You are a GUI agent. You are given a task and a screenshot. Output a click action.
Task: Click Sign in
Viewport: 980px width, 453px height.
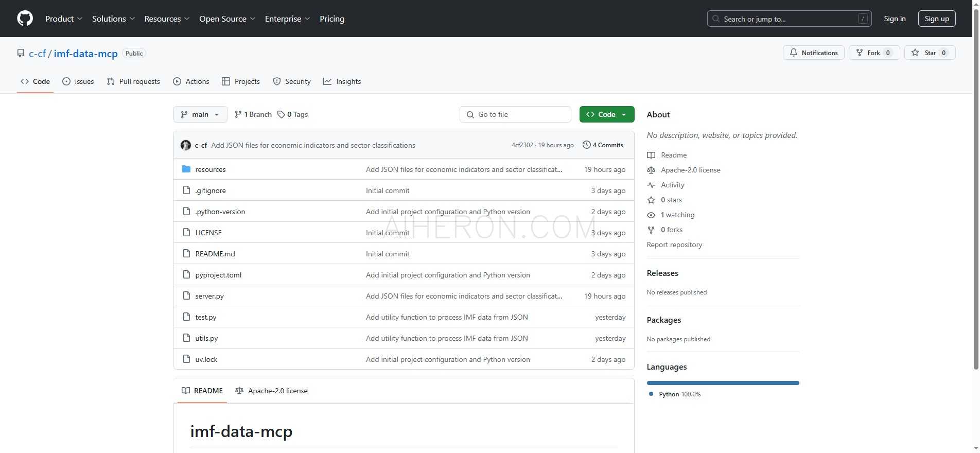coord(895,19)
